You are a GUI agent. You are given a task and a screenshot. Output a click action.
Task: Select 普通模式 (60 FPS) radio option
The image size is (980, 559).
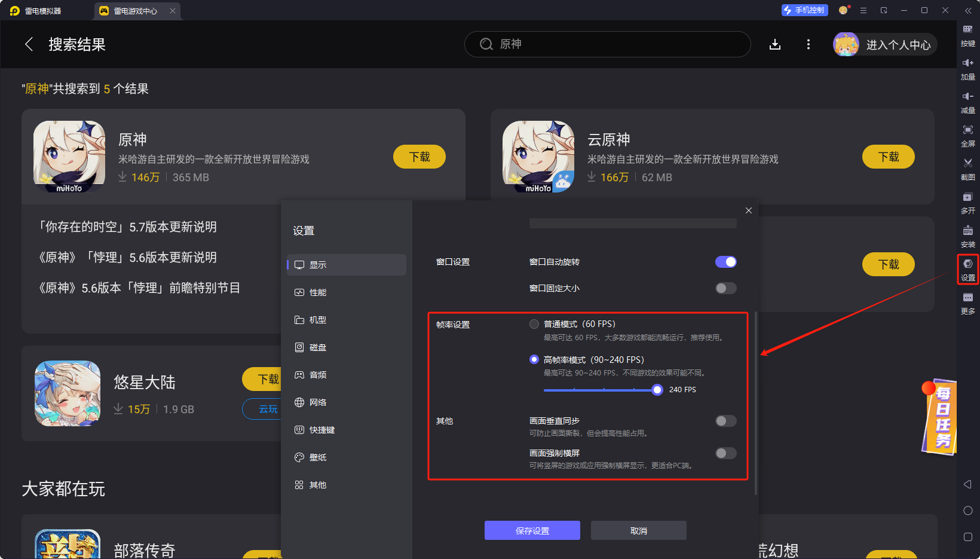pyautogui.click(x=534, y=324)
